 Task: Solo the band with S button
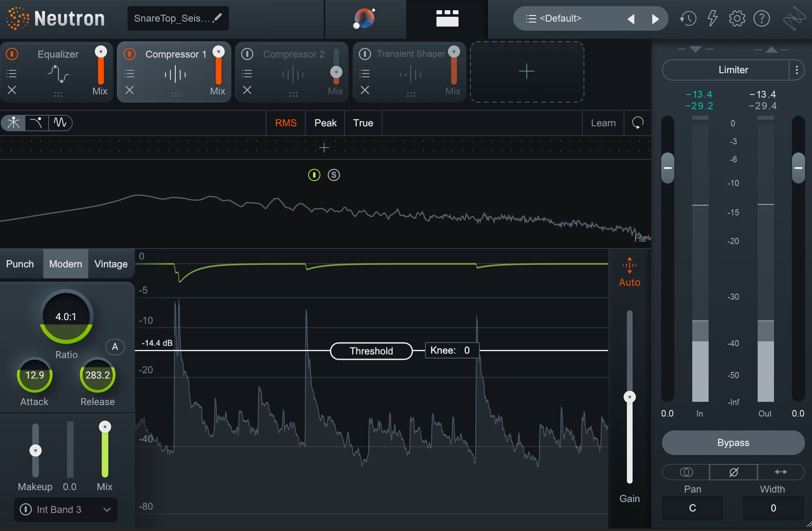[x=334, y=175]
